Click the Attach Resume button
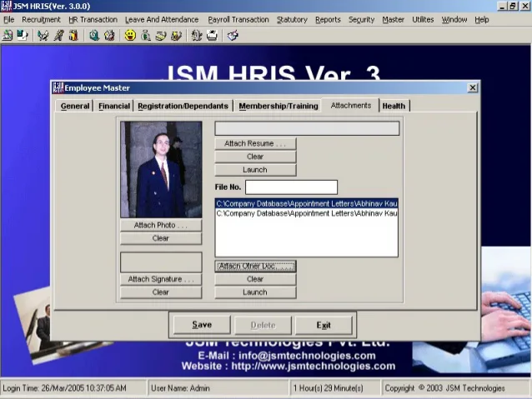532x399 pixels. pyautogui.click(x=255, y=143)
